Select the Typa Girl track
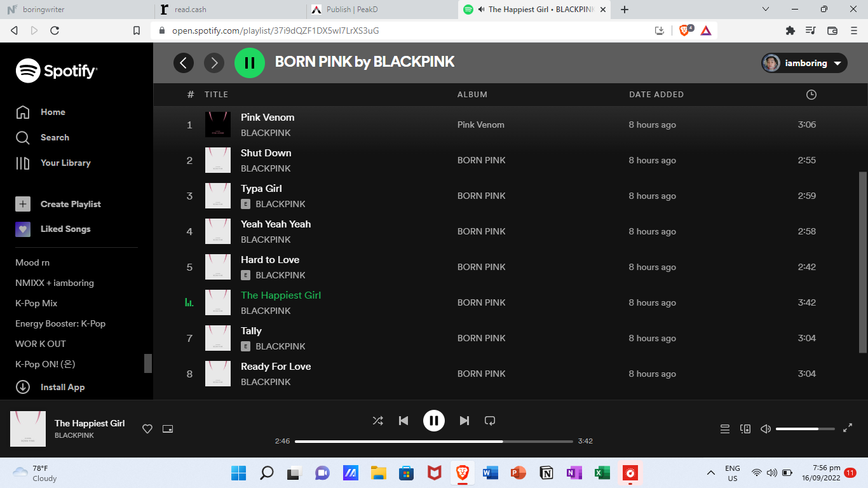This screenshot has height=488, width=868. point(261,189)
